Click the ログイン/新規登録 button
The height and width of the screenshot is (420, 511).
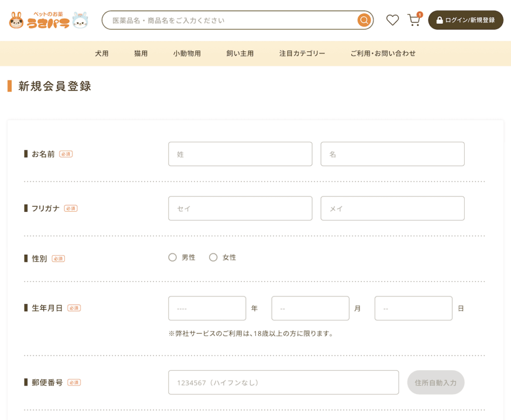466,20
